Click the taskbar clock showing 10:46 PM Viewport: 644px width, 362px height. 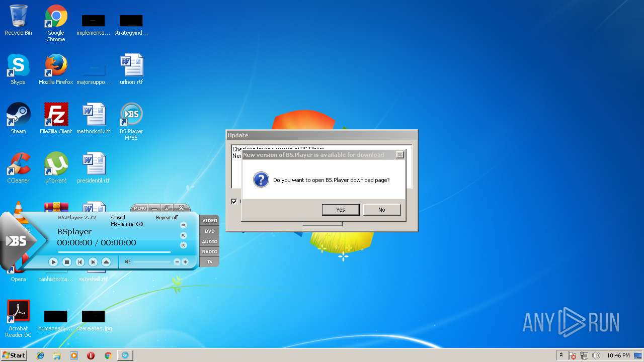[618, 355]
